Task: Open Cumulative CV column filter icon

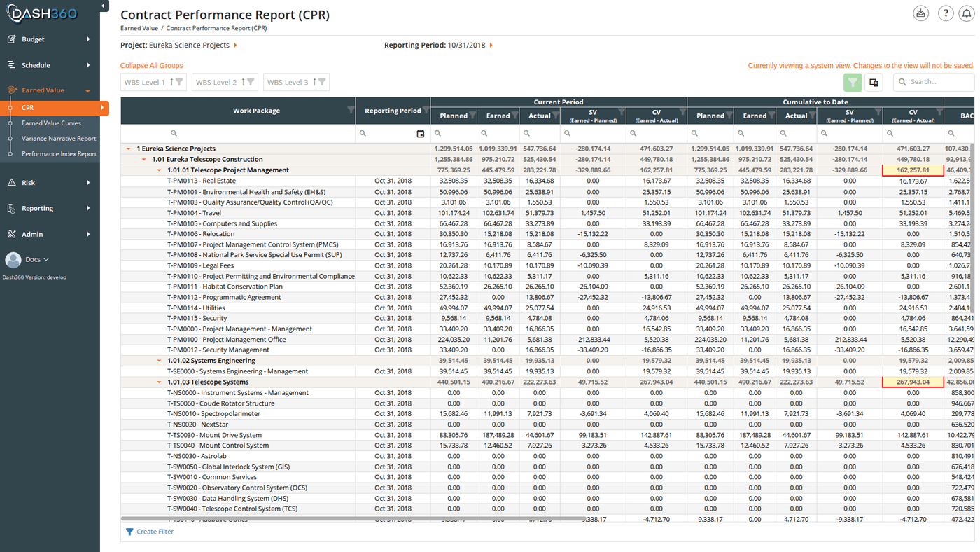Action: click(x=939, y=111)
